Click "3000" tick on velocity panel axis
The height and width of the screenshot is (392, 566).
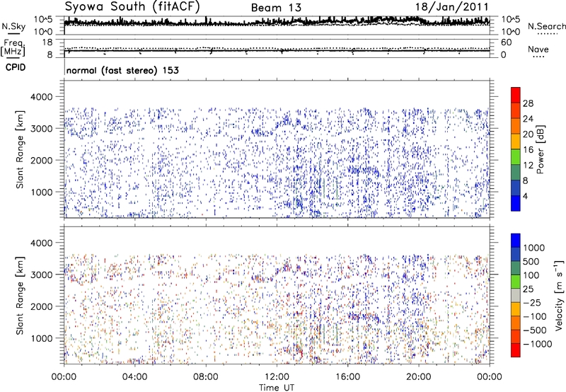pyautogui.click(x=41, y=275)
